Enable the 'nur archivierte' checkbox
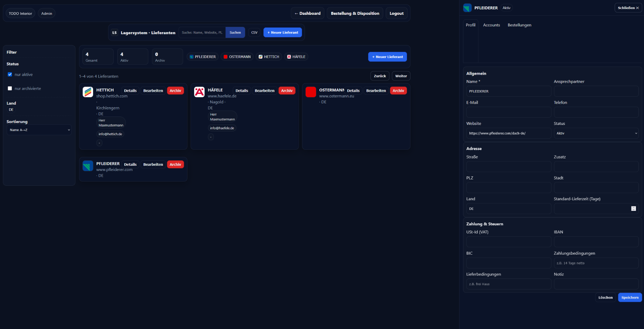 pyautogui.click(x=10, y=89)
